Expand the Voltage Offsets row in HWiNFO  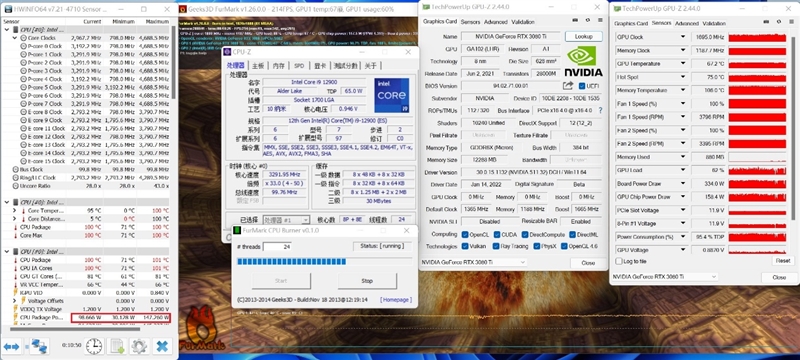[x=15, y=301]
